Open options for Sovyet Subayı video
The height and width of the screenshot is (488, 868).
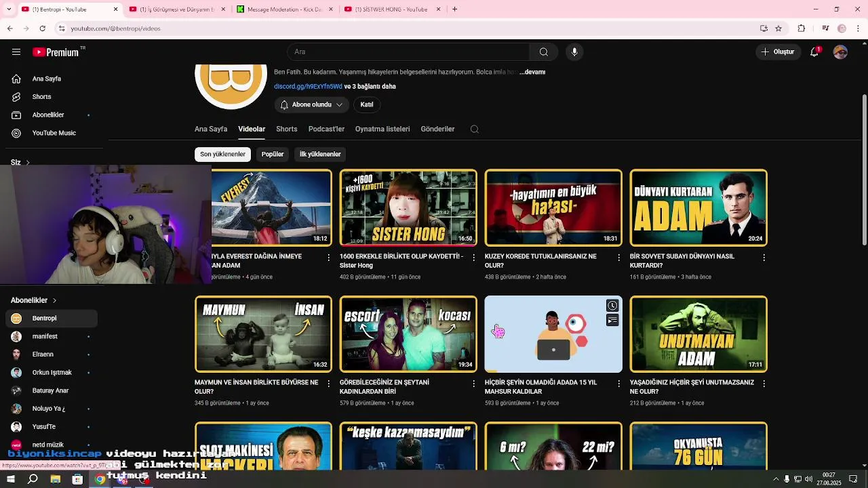coord(764,258)
